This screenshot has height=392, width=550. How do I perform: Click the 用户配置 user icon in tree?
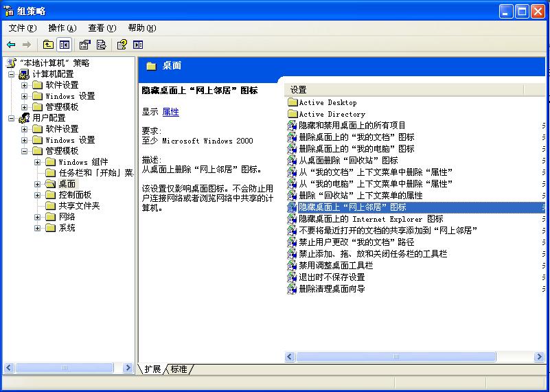[25, 118]
